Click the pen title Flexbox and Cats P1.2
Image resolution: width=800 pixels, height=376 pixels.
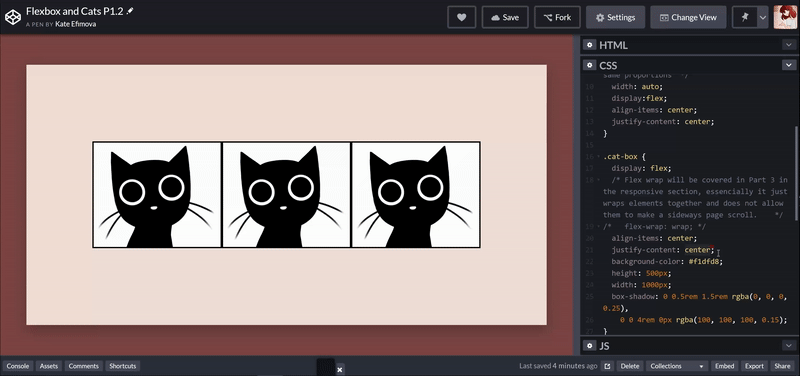74,11
